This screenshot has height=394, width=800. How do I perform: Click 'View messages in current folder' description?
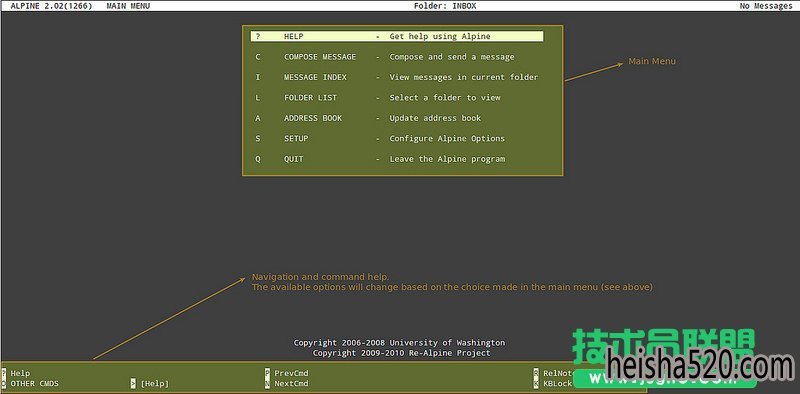pyautogui.click(x=464, y=78)
